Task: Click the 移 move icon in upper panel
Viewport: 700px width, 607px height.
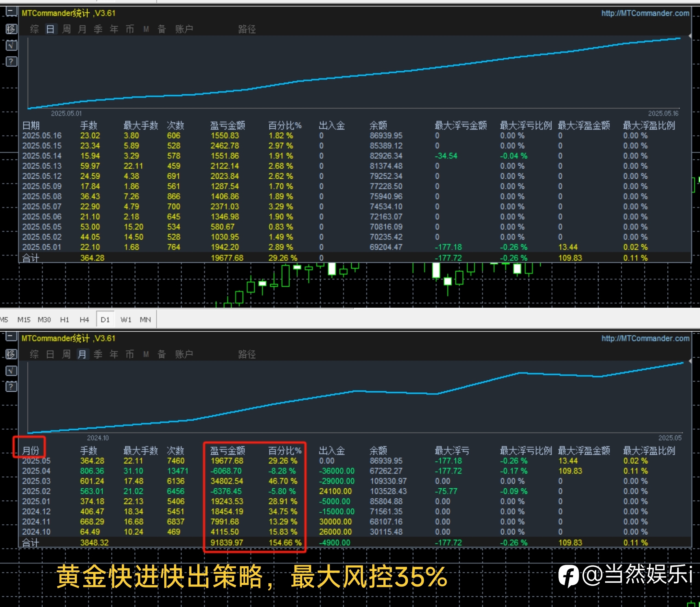Action: point(11,29)
